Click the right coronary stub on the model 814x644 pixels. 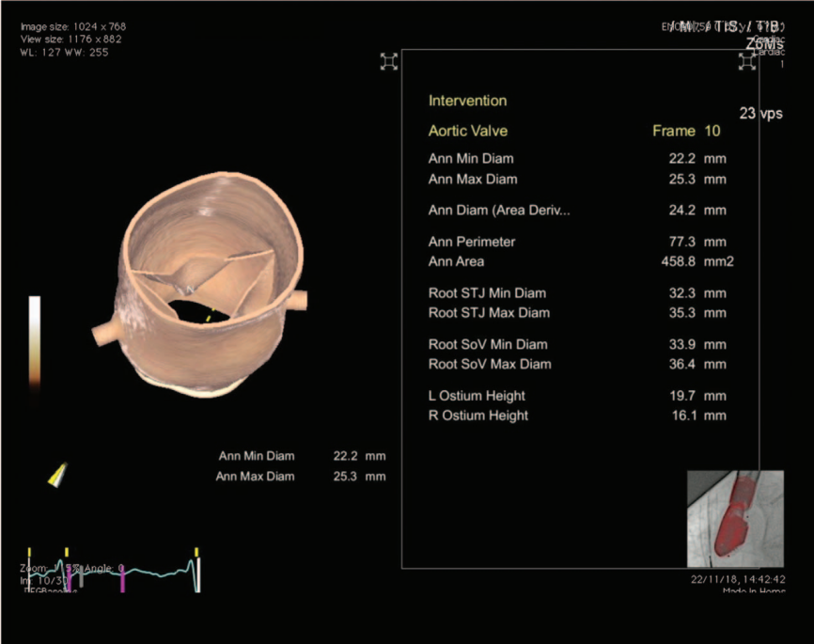[x=296, y=301]
